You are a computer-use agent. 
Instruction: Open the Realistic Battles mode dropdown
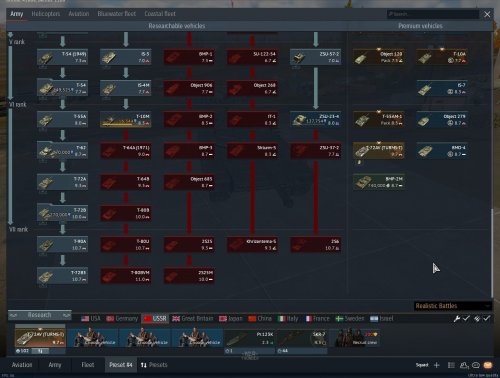pyautogui.click(x=453, y=306)
